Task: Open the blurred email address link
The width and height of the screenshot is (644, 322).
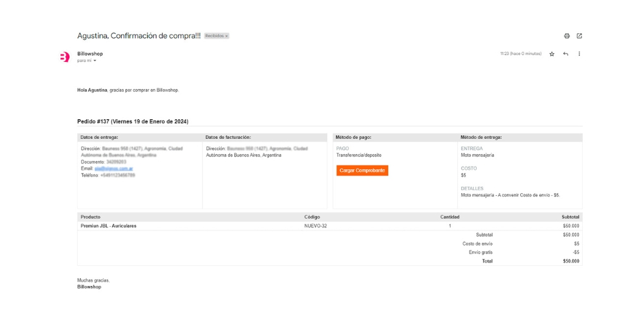Action: [x=114, y=169]
